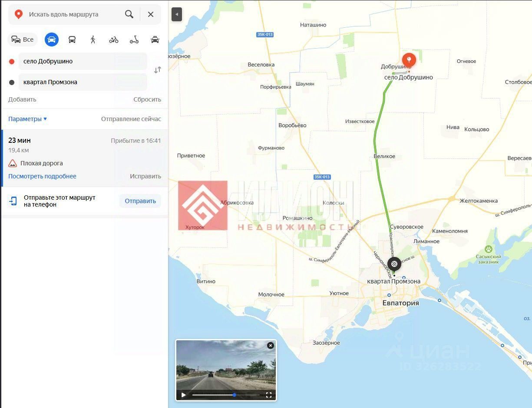
Task: Select the 'Все' all transport modes tab
Action: click(x=23, y=39)
